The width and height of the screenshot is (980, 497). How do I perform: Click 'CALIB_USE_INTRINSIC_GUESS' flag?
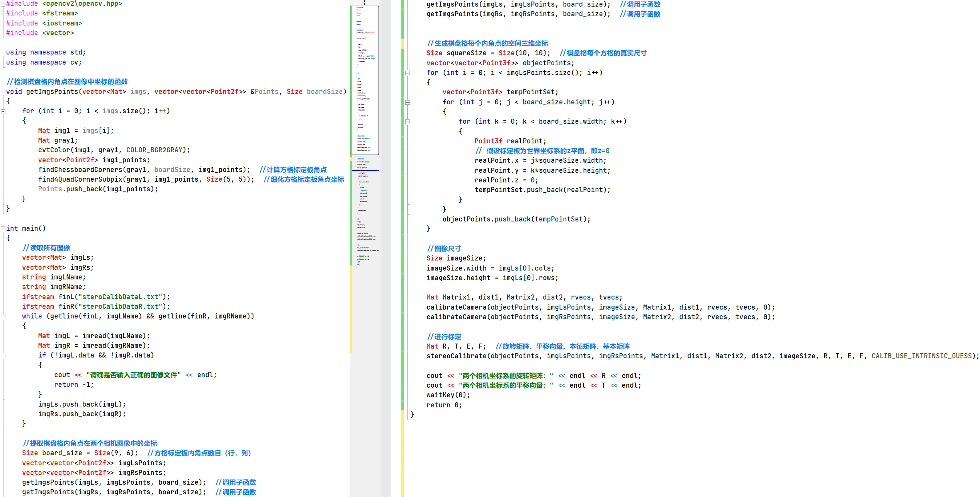pos(922,356)
